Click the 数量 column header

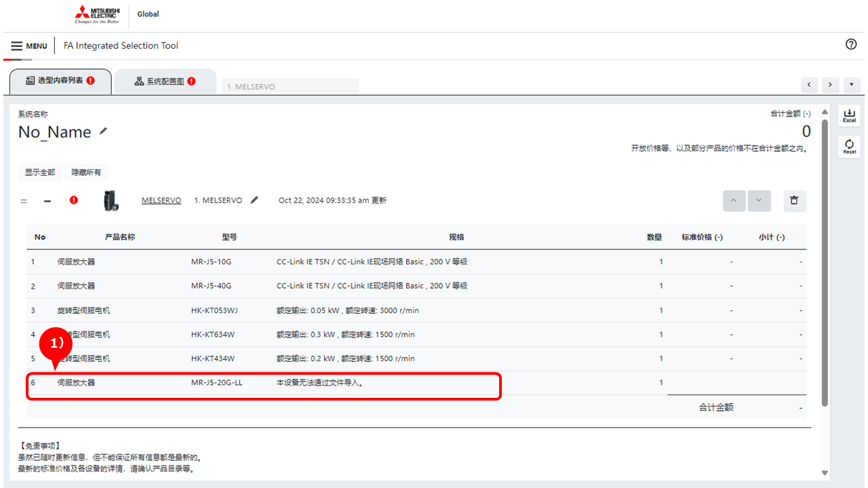click(x=654, y=237)
